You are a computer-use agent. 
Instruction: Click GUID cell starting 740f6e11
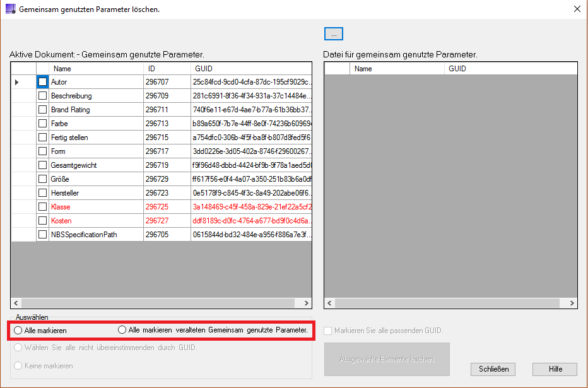[x=251, y=110]
